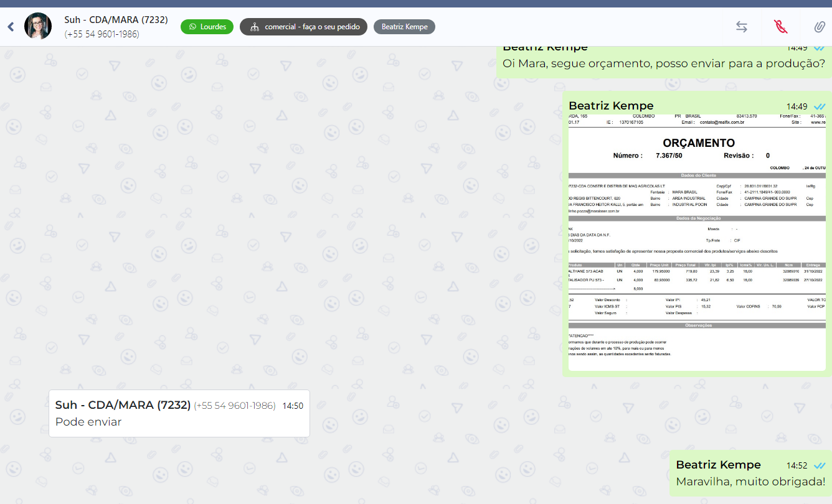Click phone number under contact name in header

(102, 34)
